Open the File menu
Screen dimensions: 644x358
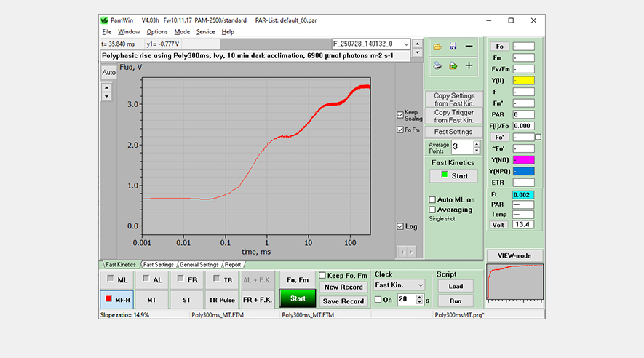coord(106,31)
